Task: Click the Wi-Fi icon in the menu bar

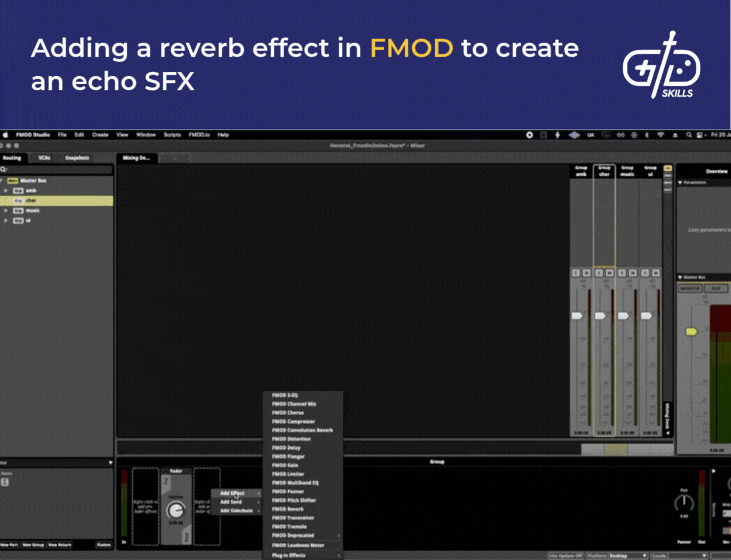Action: 660,135
